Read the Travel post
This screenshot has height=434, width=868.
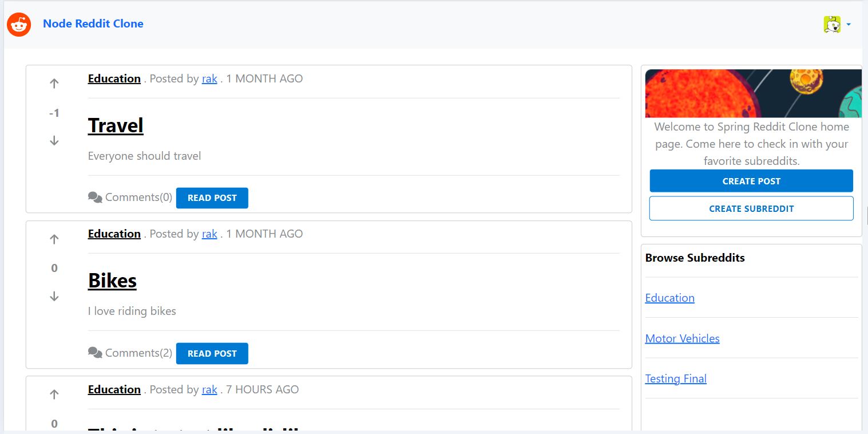click(x=212, y=198)
